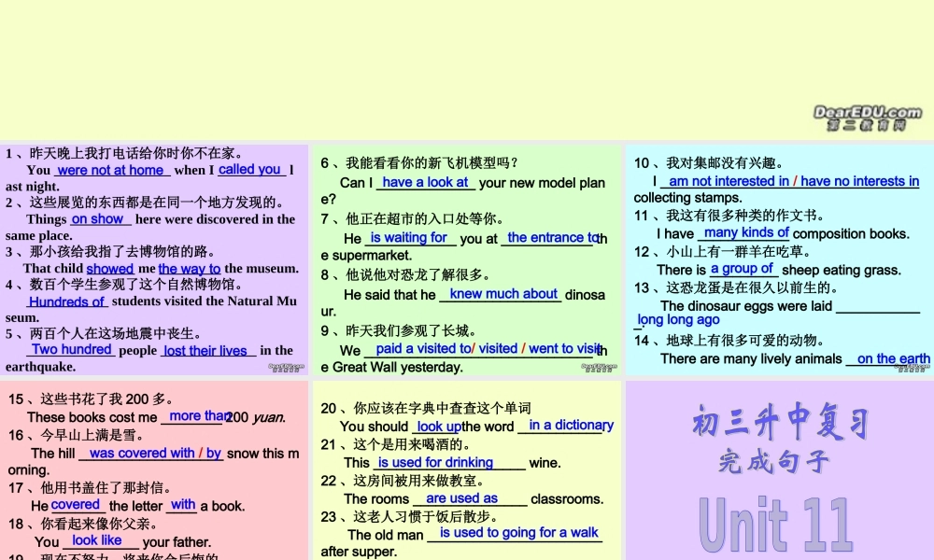Click the answer "have a look at"
Viewport: 934px width, 560px height.
coord(425,182)
